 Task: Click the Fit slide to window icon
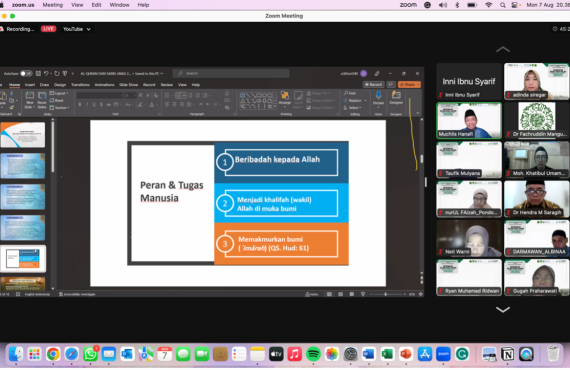pos(421,294)
